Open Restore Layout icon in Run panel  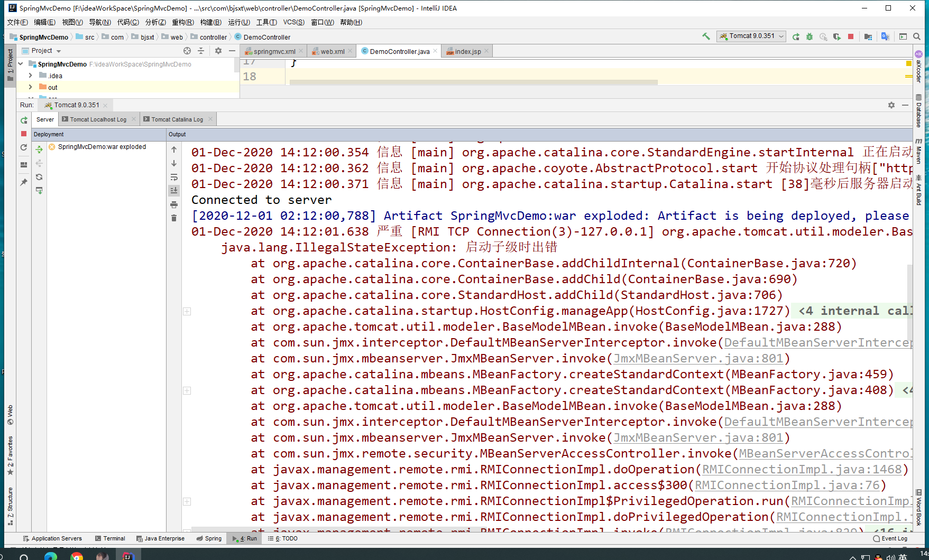(24, 164)
